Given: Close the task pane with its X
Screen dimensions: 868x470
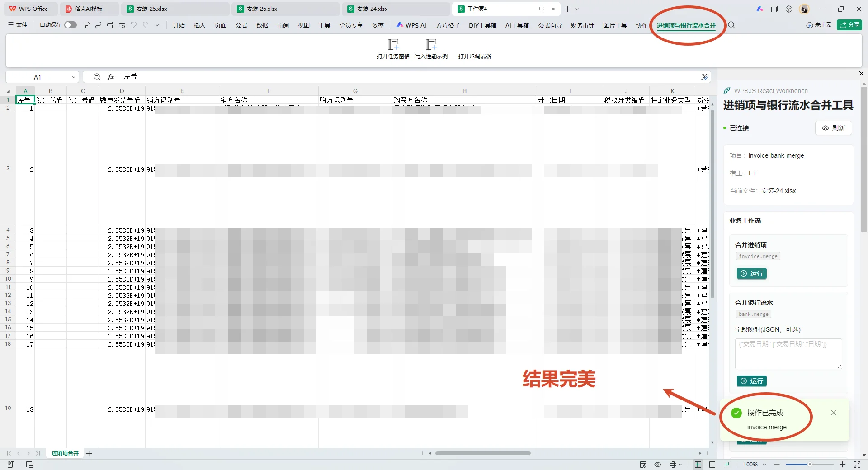Looking at the screenshot, I should pyautogui.click(x=861, y=73).
